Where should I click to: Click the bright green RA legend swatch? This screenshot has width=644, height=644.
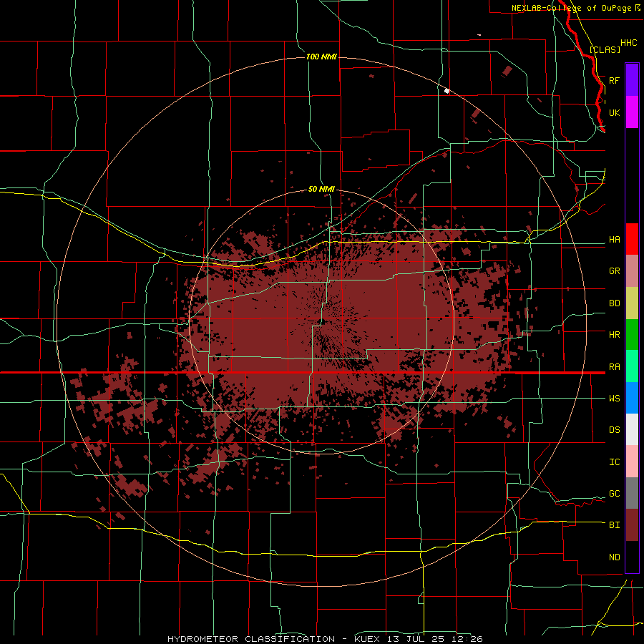pos(632,366)
